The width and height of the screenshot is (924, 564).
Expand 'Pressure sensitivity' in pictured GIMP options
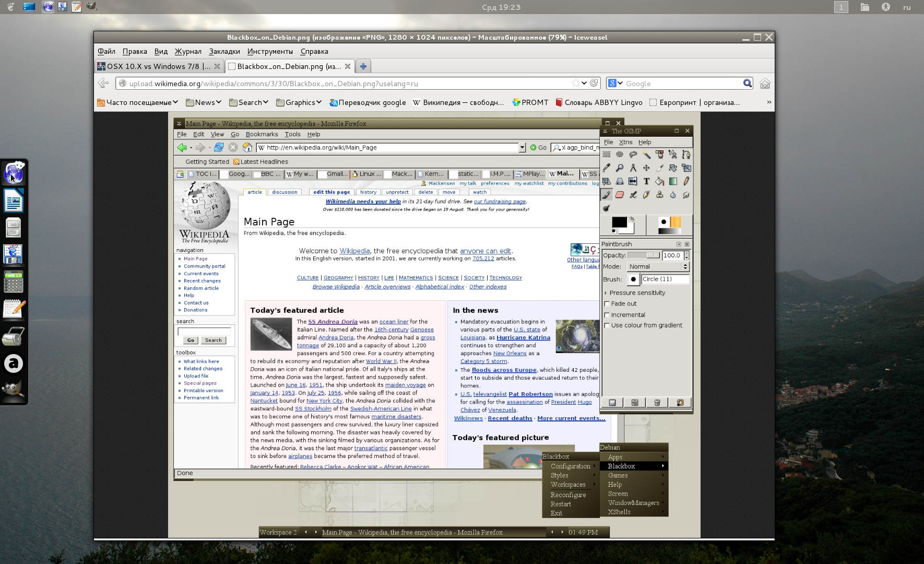[606, 293]
